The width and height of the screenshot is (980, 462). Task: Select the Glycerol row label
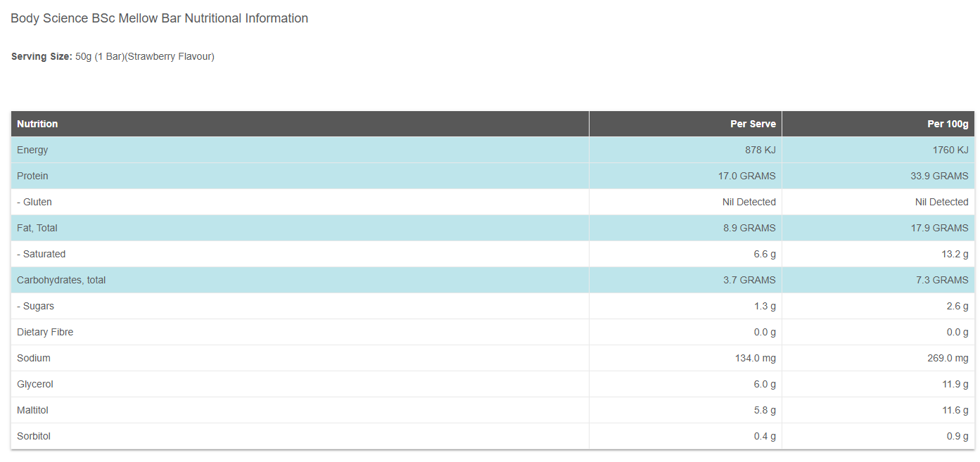35,384
